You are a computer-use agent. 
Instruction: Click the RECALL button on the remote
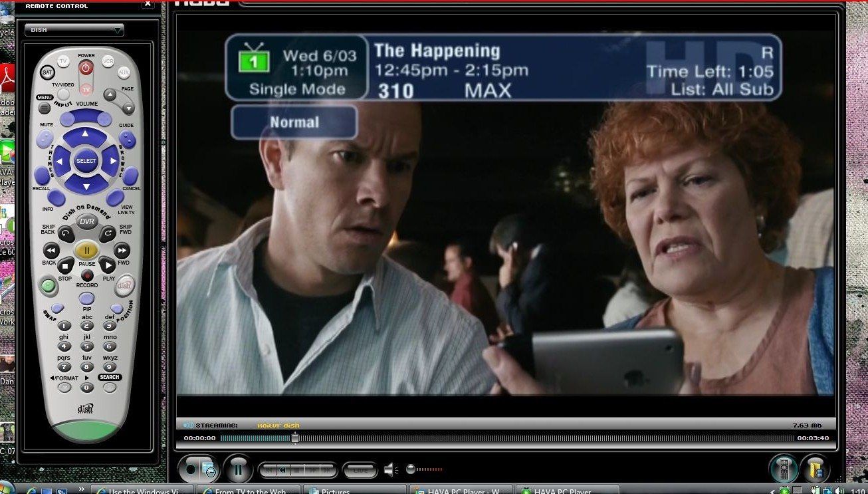pyautogui.click(x=41, y=176)
